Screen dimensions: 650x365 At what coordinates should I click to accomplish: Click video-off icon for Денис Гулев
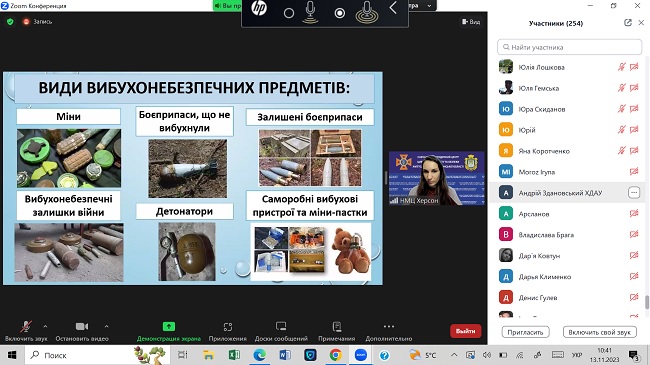pyautogui.click(x=634, y=297)
